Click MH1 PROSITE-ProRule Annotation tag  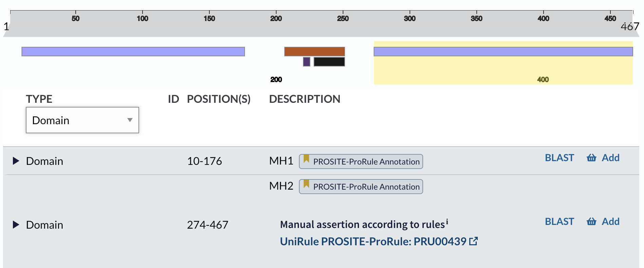pyautogui.click(x=366, y=162)
